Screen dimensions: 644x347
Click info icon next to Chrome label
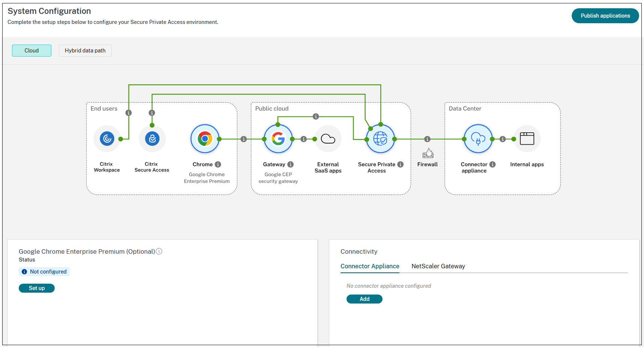tap(218, 165)
